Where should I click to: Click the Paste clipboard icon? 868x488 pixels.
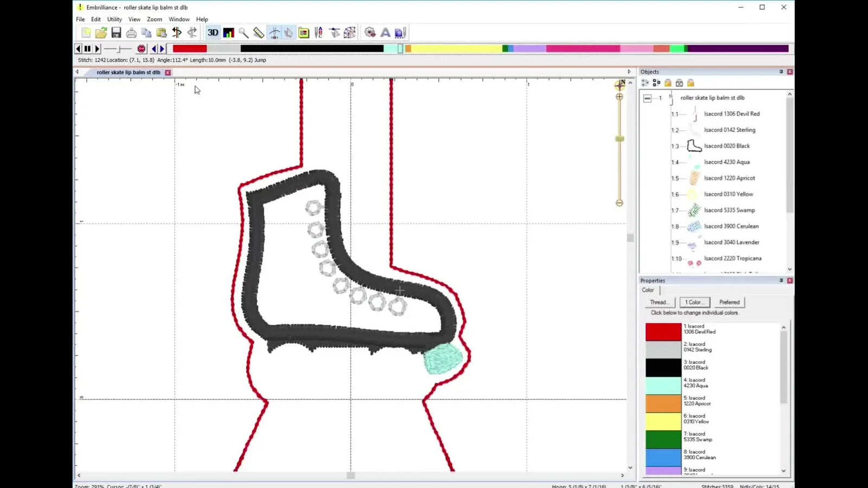(161, 33)
